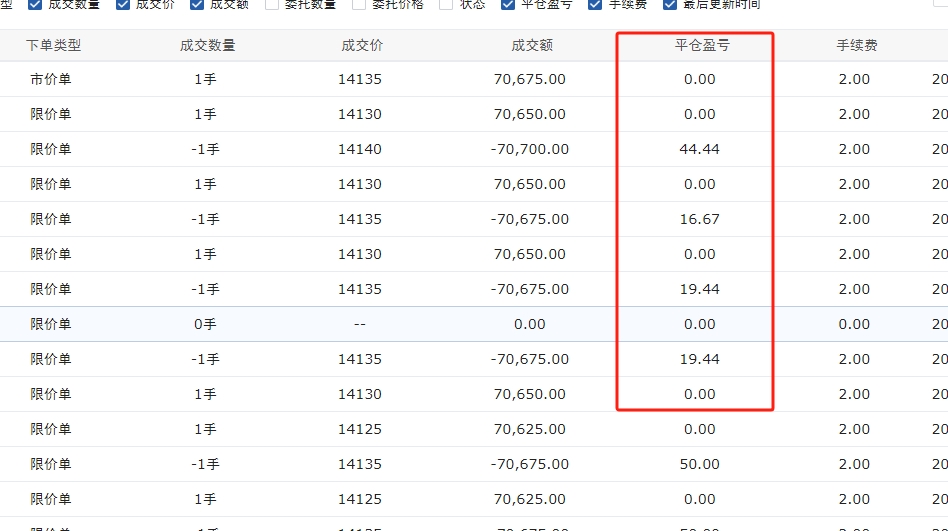Uncheck the 成交价 column checkbox
Image resolution: width=948 pixels, height=531 pixels.
pyautogui.click(x=123, y=4)
